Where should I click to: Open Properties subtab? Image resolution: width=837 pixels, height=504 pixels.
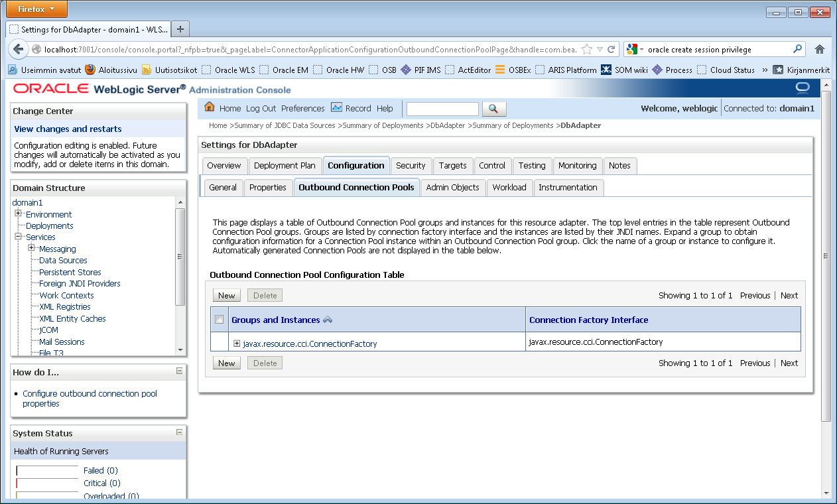(268, 188)
